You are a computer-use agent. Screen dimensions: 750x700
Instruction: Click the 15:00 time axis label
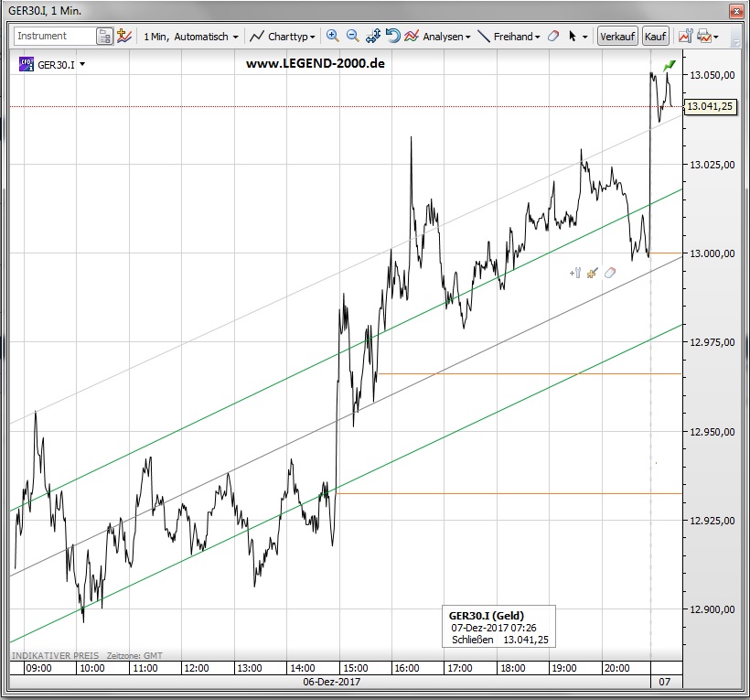(x=356, y=668)
